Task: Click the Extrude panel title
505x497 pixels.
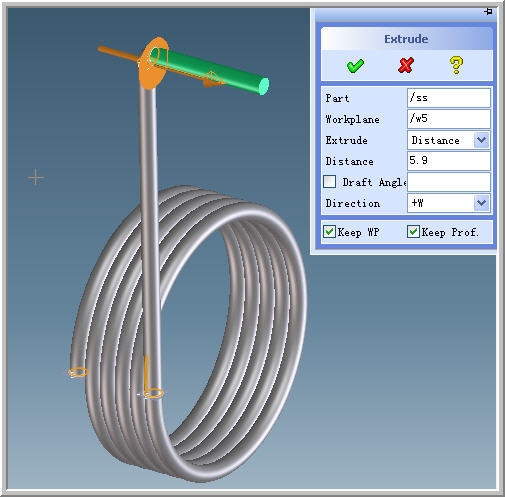Action: [406, 39]
